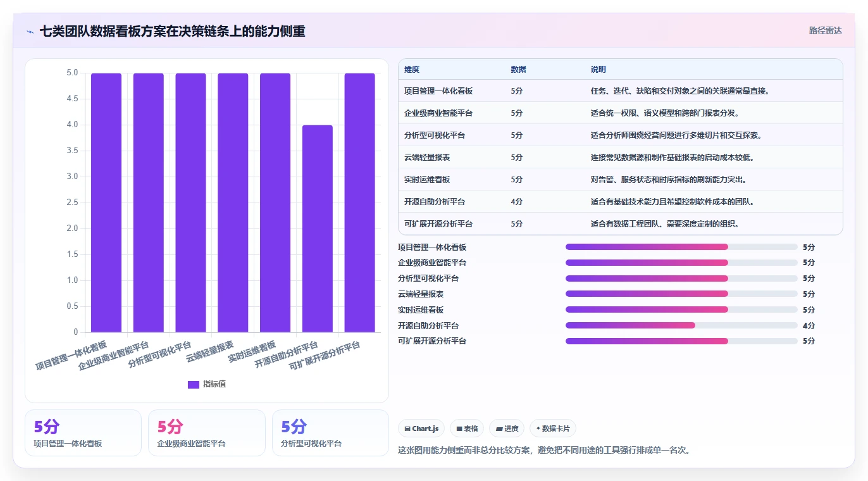
Task: Click the 分析型可视化平台 progress bar
Action: click(681, 278)
